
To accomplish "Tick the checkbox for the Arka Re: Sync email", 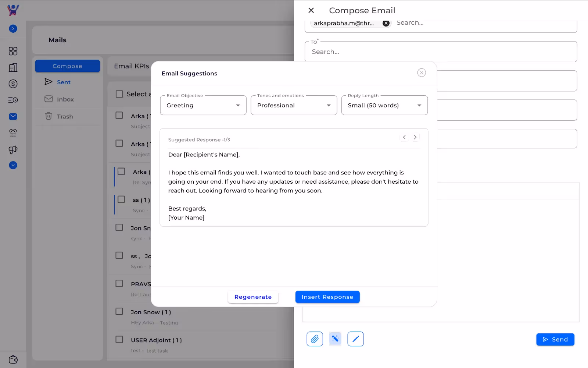I will [x=121, y=171].
